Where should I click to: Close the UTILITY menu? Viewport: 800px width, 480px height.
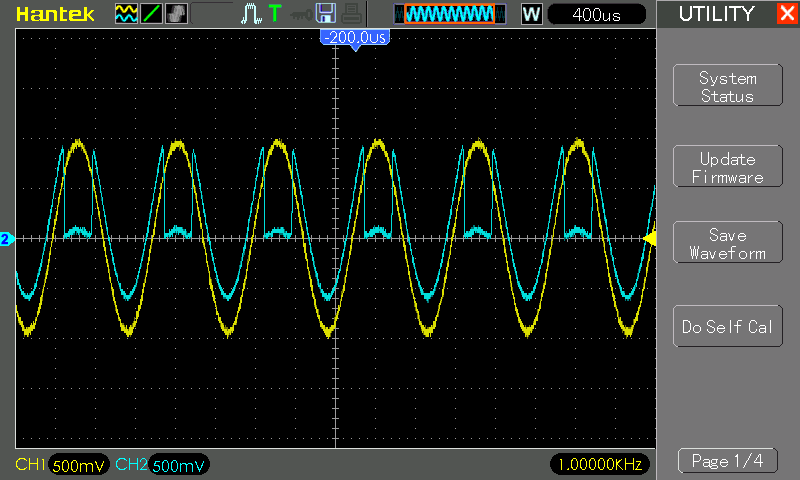click(x=787, y=13)
